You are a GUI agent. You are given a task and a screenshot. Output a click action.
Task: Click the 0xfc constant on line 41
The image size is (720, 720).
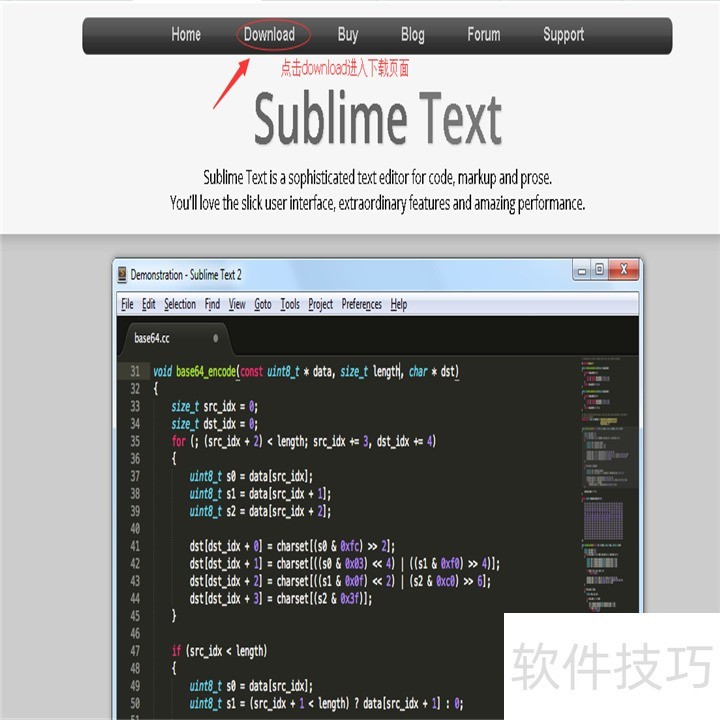[x=349, y=546]
